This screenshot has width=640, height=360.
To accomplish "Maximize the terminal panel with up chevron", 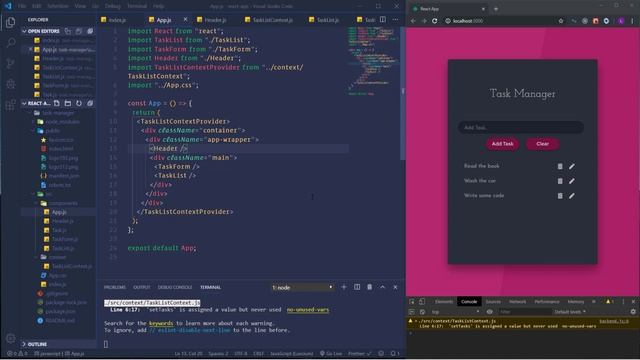I will [x=382, y=287].
